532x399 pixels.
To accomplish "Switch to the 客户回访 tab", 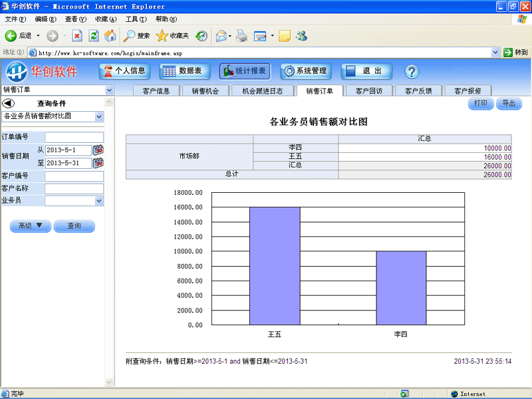I will (369, 91).
